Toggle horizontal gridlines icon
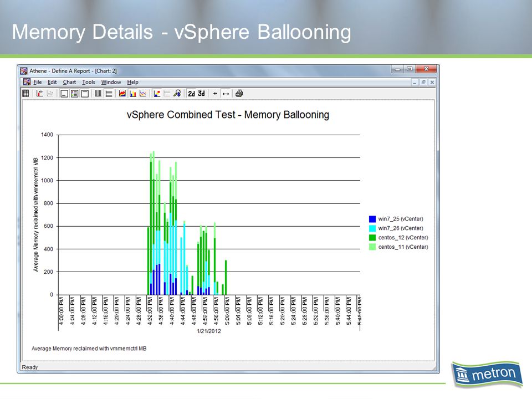This screenshot has height=399, width=532. 109,93
